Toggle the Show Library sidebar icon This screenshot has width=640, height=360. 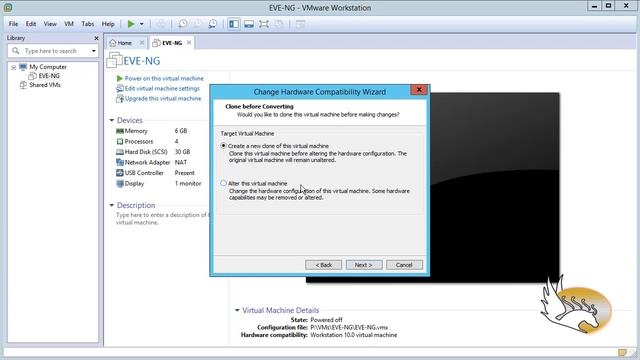click(x=234, y=24)
